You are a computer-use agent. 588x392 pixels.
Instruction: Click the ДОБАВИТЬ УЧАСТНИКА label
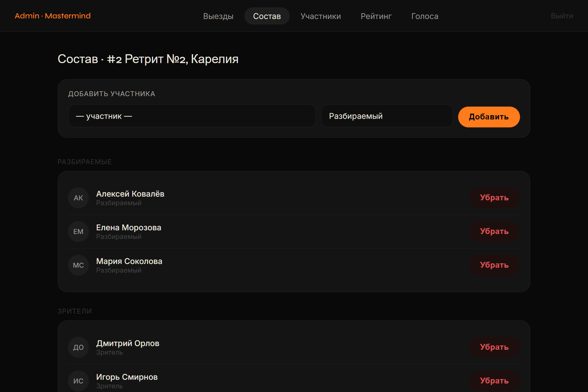(x=111, y=94)
